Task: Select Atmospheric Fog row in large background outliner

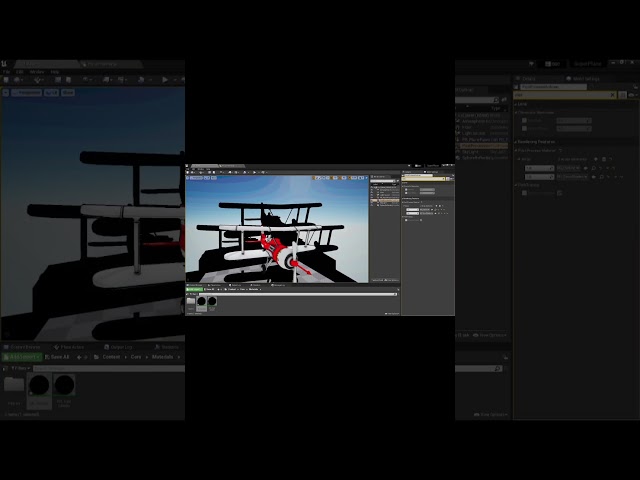Action: [x=482, y=121]
